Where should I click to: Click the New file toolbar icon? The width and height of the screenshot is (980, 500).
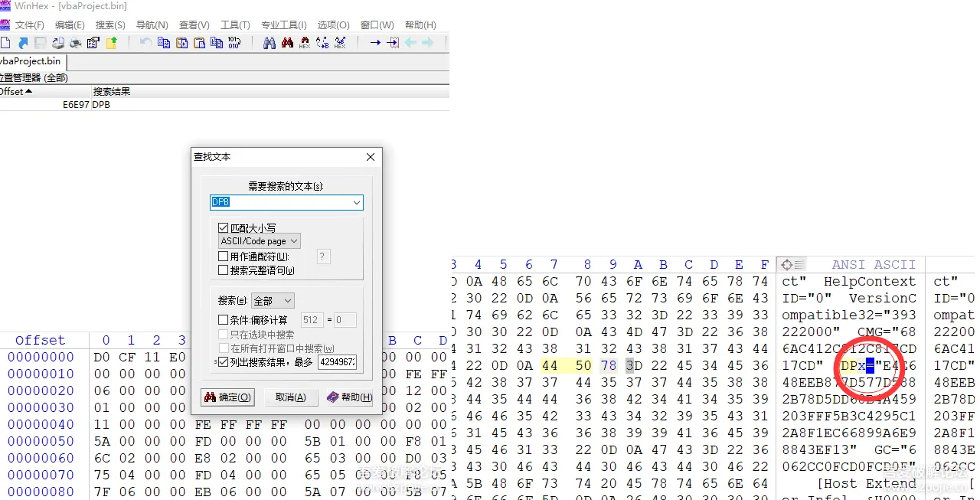pos(6,43)
